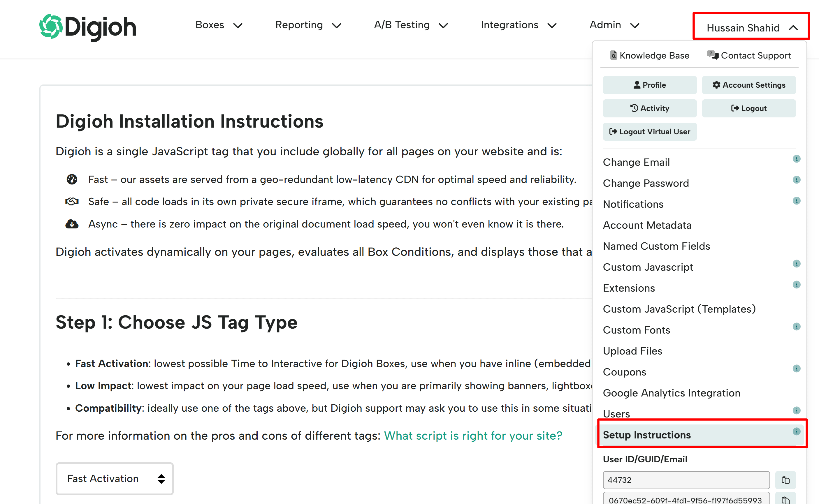
Task: Open the Profile page
Action: coord(650,85)
